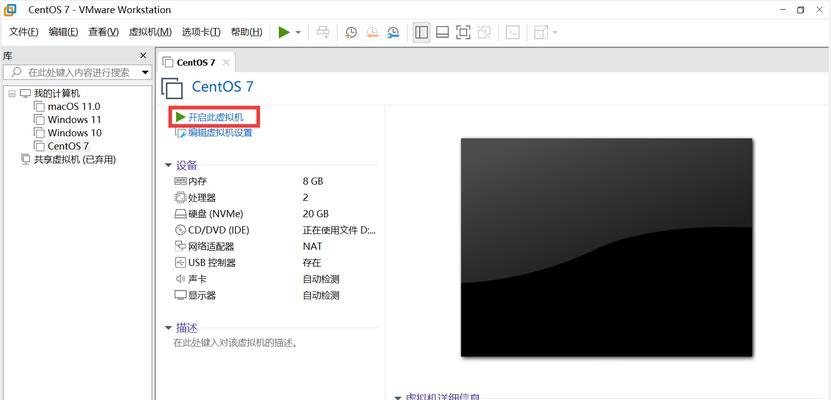Open the 文件(F) menu

click(24, 32)
